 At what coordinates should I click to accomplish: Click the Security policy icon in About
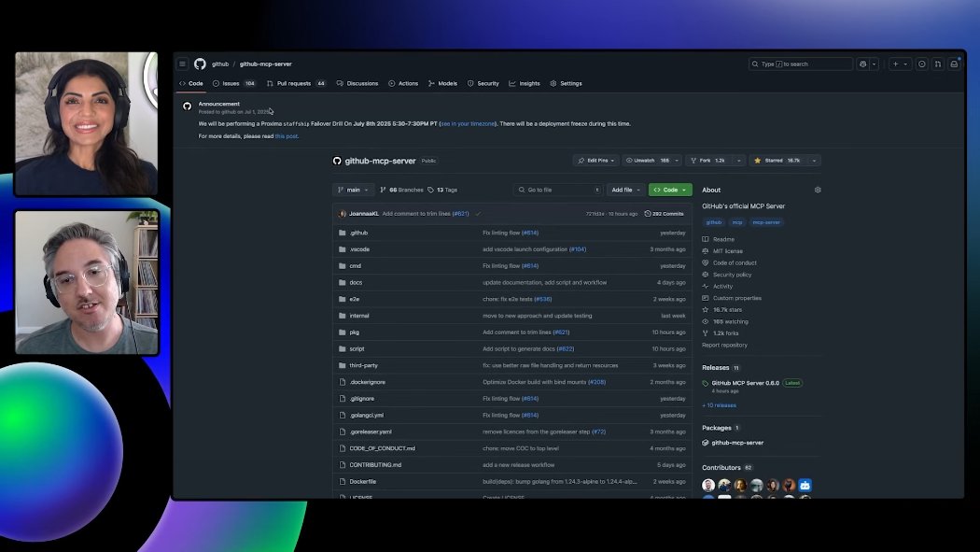706,275
